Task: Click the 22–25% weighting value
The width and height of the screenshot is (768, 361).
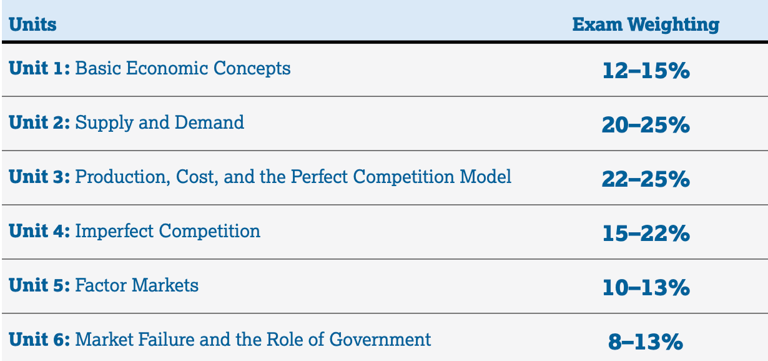Action: [x=646, y=180]
